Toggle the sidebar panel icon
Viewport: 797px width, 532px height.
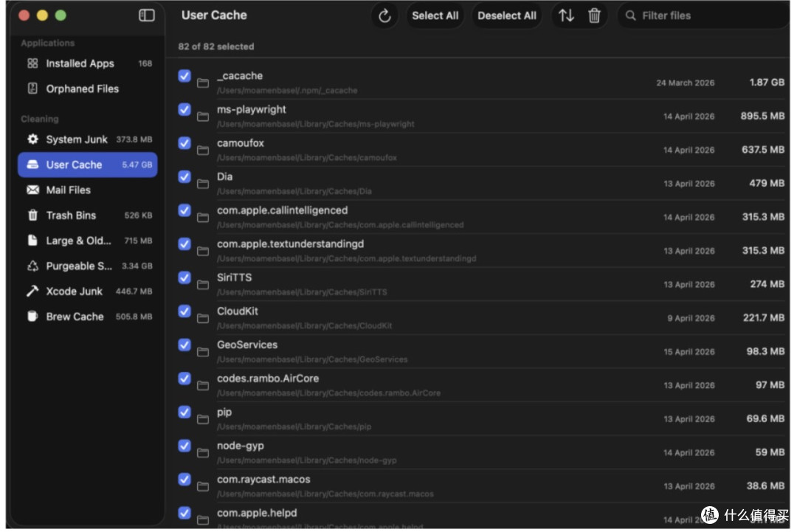146,15
